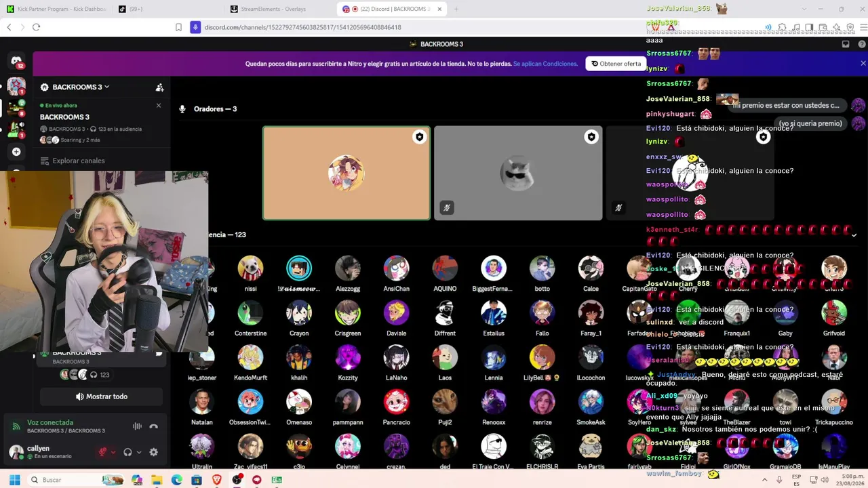Open a new browser tab

point(456,9)
